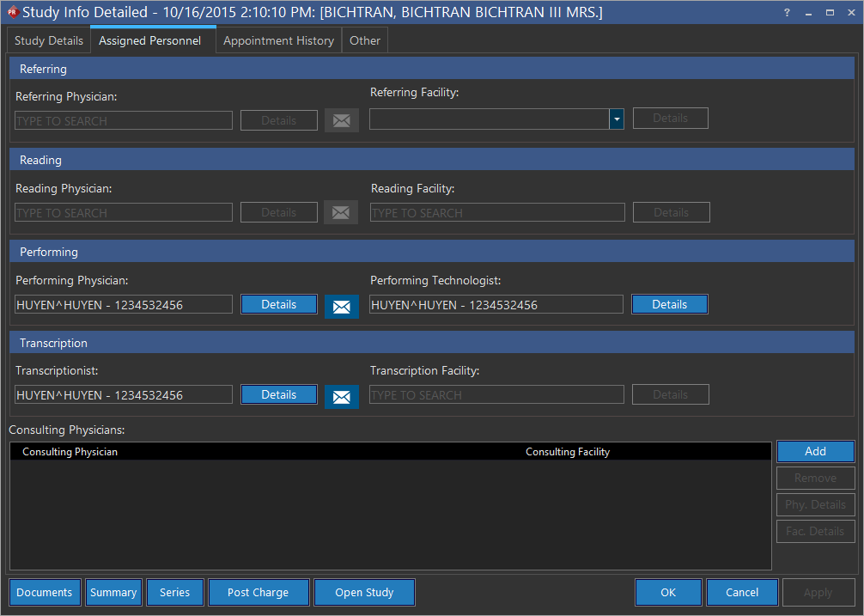Click the Performing Physician email envelope icon
The height and width of the screenshot is (616, 864).
(341, 306)
